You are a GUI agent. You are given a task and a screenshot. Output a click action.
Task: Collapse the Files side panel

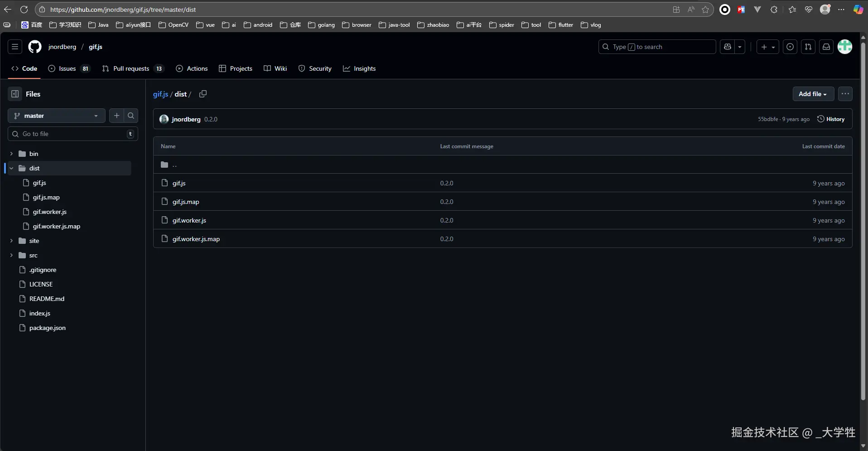pos(15,94)
